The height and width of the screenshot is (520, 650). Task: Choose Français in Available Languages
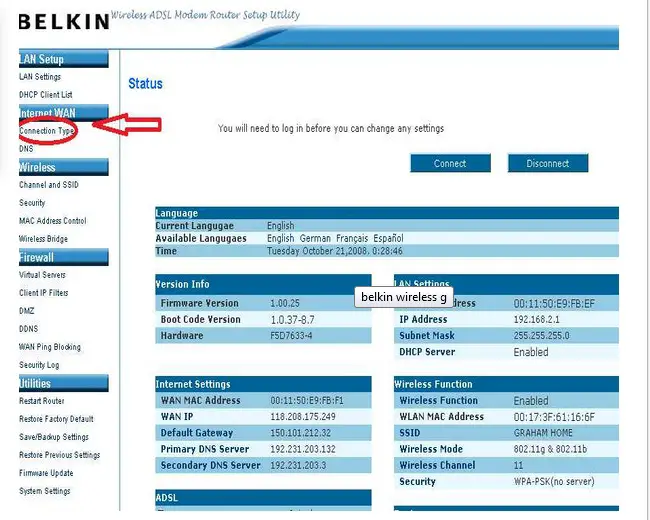[352, 238]
